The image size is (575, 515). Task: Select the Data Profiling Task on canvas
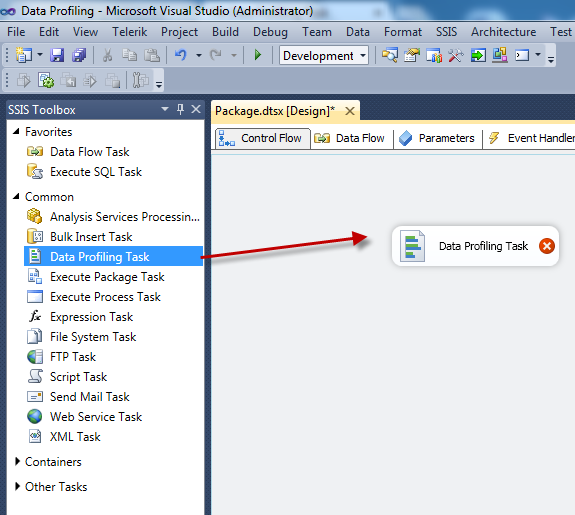click(x=475, y=246)
